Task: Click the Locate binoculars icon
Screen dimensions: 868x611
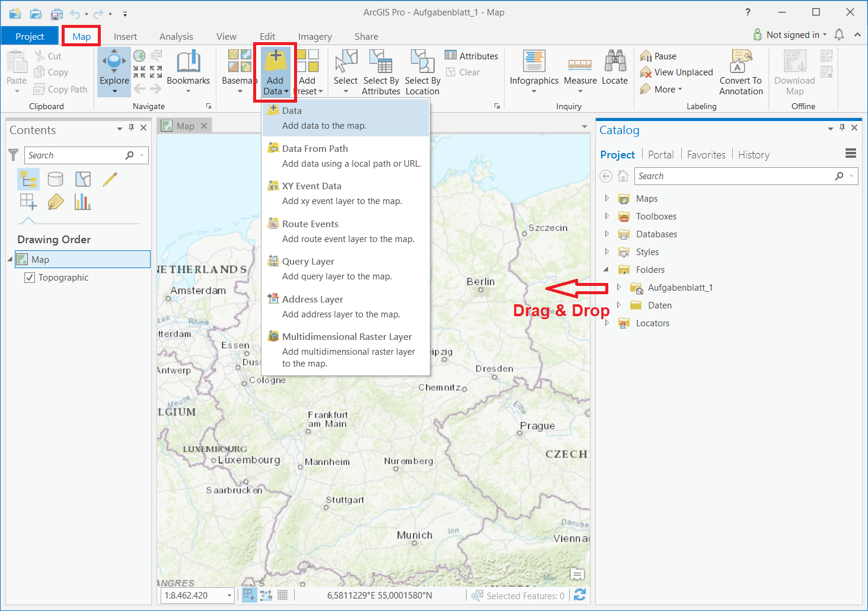Action: [x=615, y=62]
